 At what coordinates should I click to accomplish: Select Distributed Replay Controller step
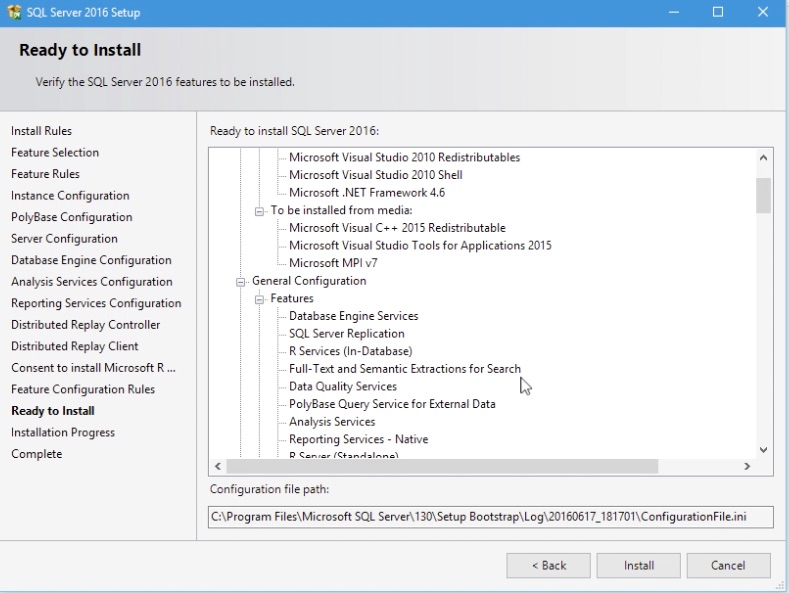86,325
